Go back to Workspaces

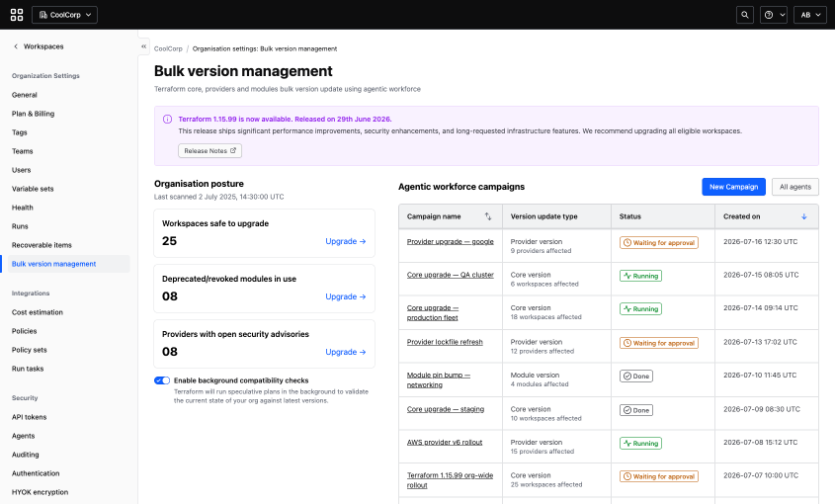point(39,46)
